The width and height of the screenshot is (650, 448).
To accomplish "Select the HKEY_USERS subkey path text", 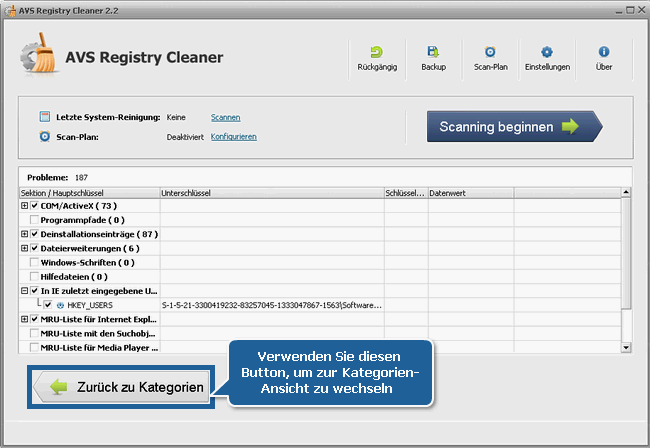I will click(272, 305).
